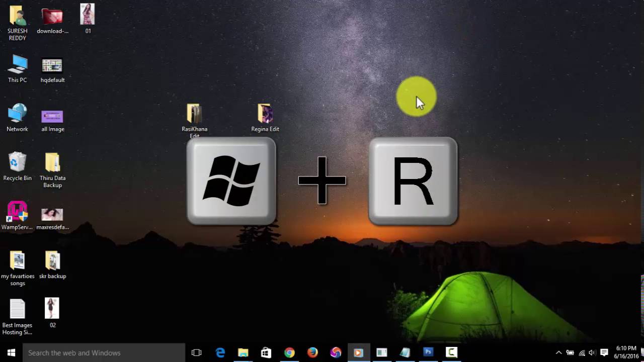This screenshot has height=362, width=644.
Task: Select the 01 image file
Action: [x=88, y=19]
